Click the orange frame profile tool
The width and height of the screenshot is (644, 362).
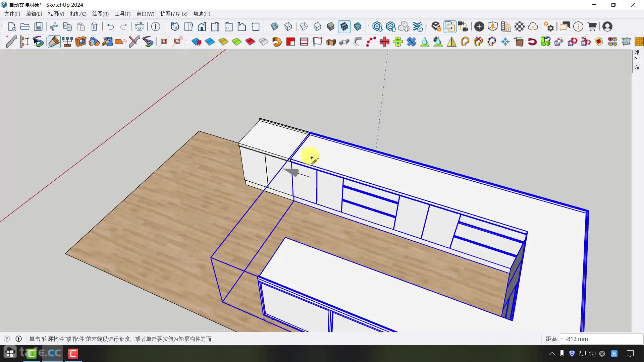pos(81,42)
